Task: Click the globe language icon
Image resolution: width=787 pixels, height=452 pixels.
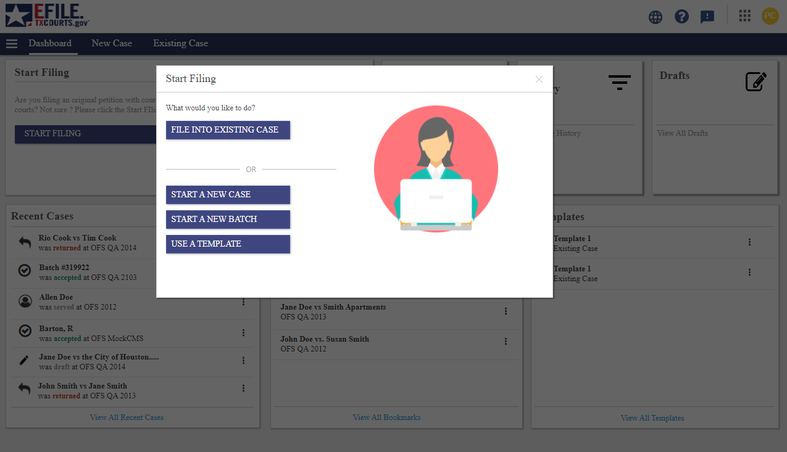Action: click(655, 16)
